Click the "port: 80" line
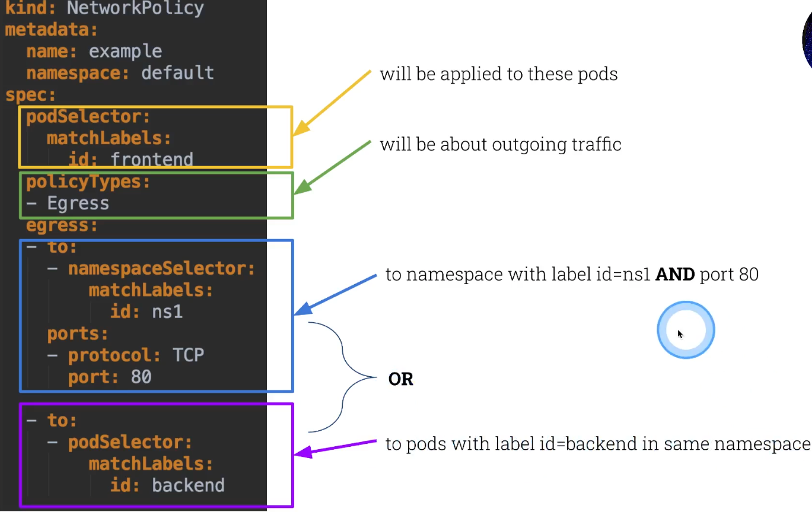 109,377
